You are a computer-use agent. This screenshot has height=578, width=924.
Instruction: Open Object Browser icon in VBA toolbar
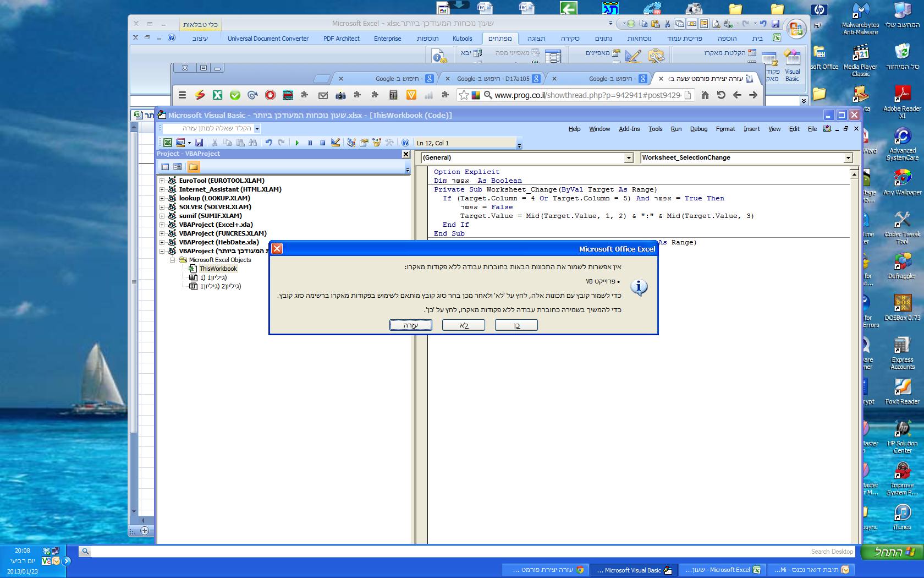[377, 143]
